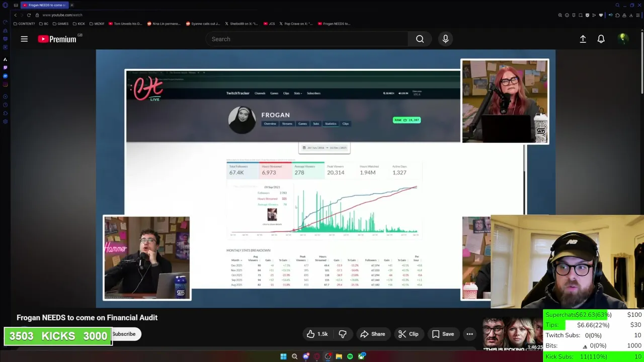Select the Frogan NEEDS to come tab
This screenshot has width=644, height=362.
tap(45, 5)
